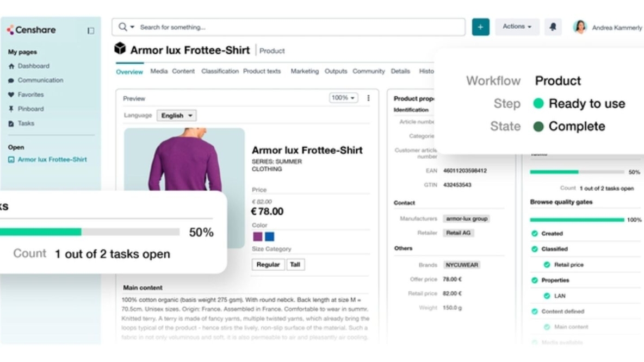Click the Weight 150.0 g value
Viewport: 644px width, 362px height.
[452, 308]
